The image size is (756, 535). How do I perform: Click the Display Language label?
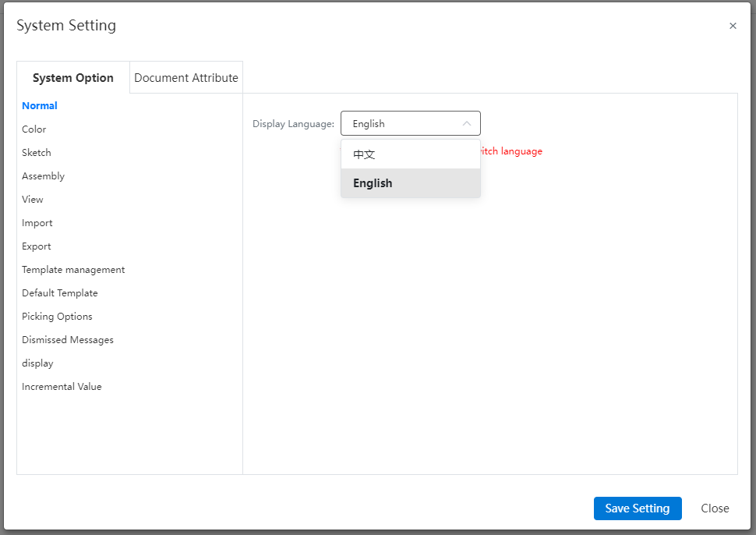coord(293,124)
